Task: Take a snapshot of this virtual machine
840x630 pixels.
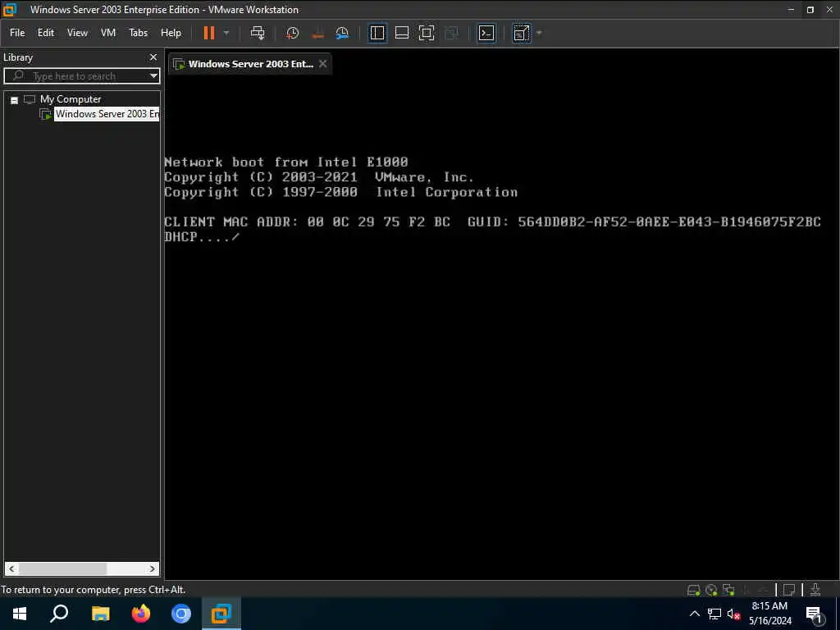Action: (293, 33)
